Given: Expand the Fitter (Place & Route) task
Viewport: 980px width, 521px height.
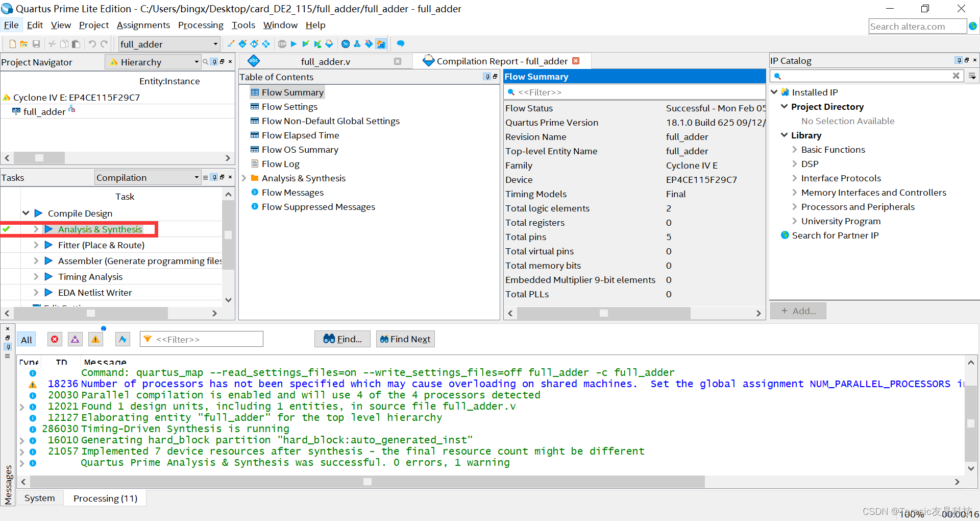Looking at the screenshot, I should (36, 245).
